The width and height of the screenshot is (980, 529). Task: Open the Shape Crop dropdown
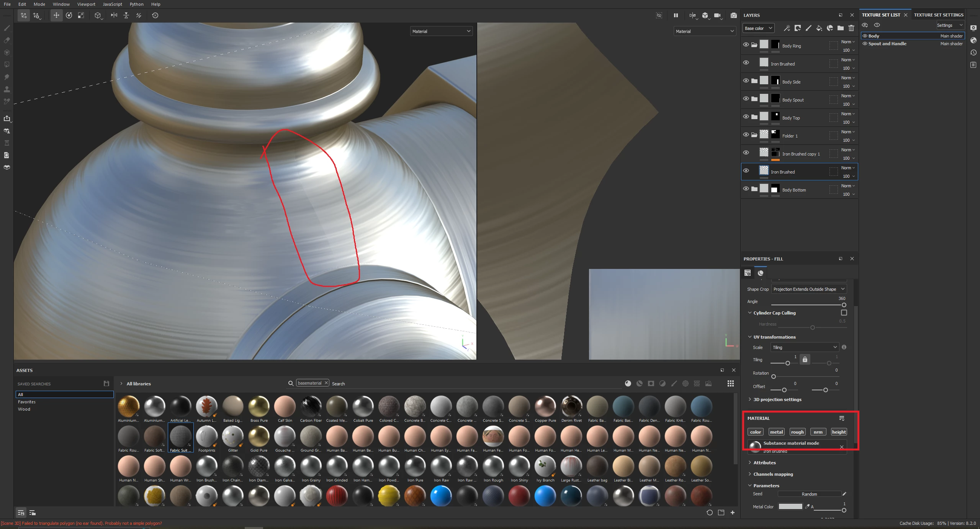point(808,289)
